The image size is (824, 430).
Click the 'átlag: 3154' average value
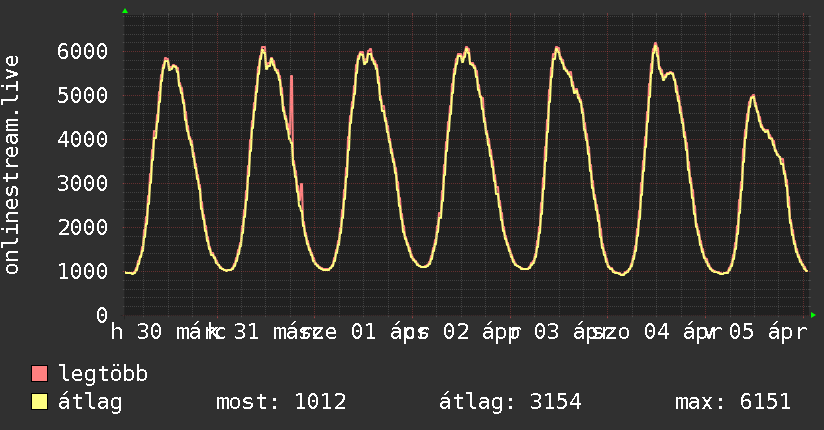tap(510, 403)
